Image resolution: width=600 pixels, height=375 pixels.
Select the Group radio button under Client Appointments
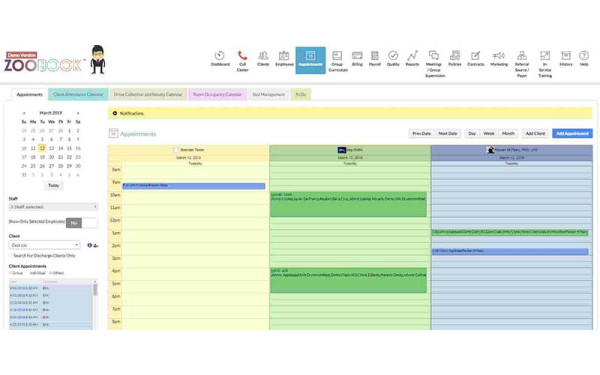[11, 273]
